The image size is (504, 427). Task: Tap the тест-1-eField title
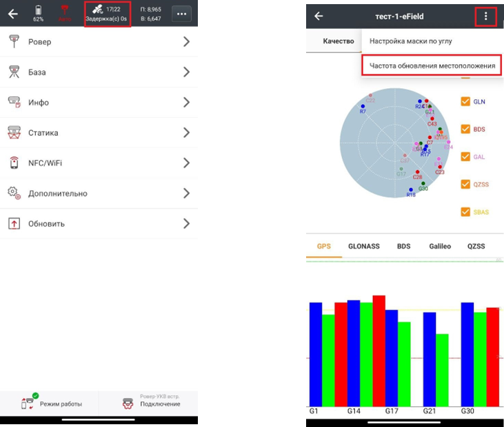(x=399, y=16)
